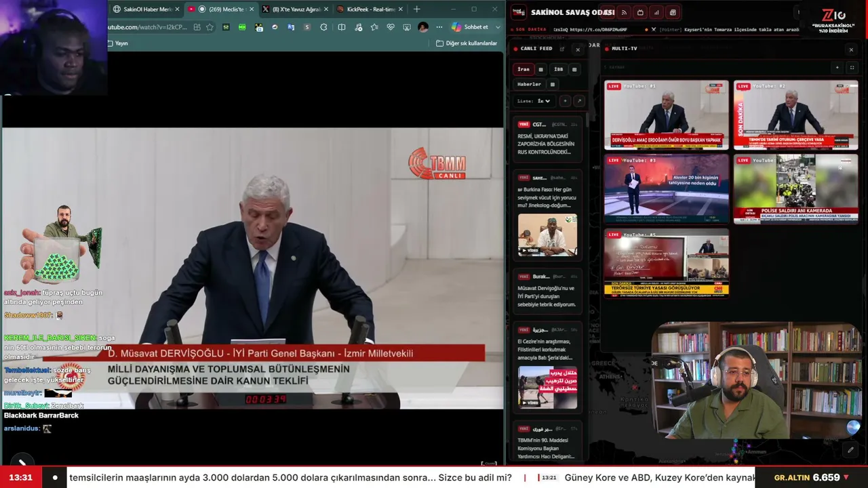Expand the chevron next to Sohbet et

click(498, 27)
